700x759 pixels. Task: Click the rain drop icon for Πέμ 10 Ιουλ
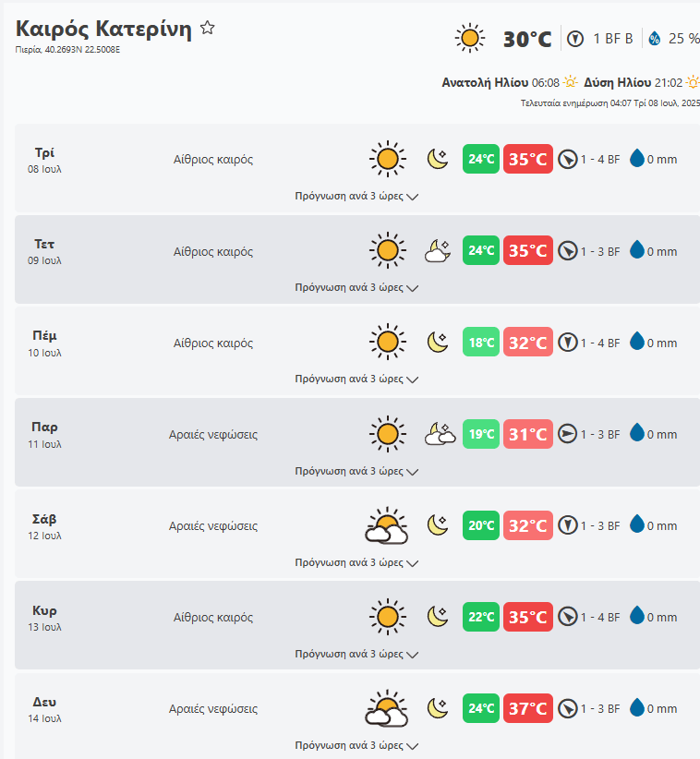[x=636, y=343]
